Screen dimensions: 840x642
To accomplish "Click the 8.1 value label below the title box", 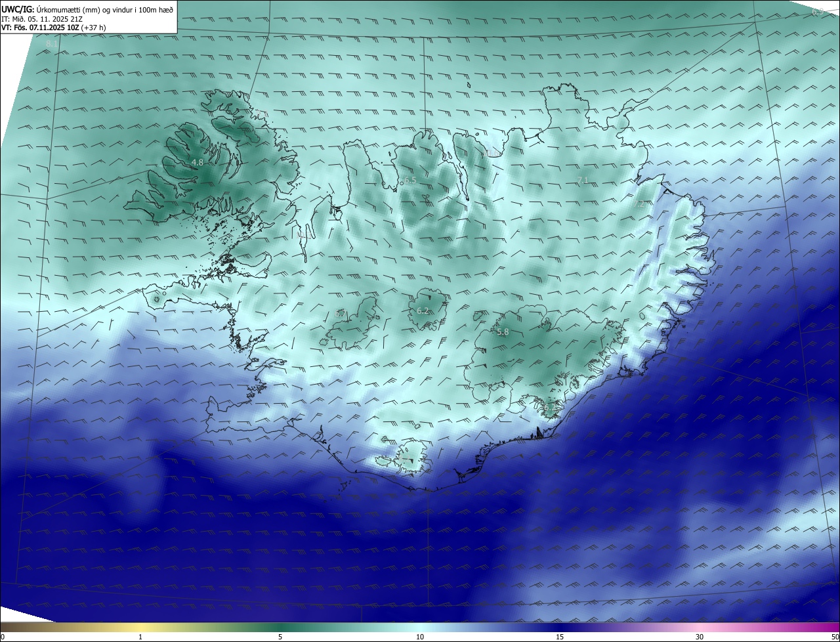I will [x=52, y=44].
